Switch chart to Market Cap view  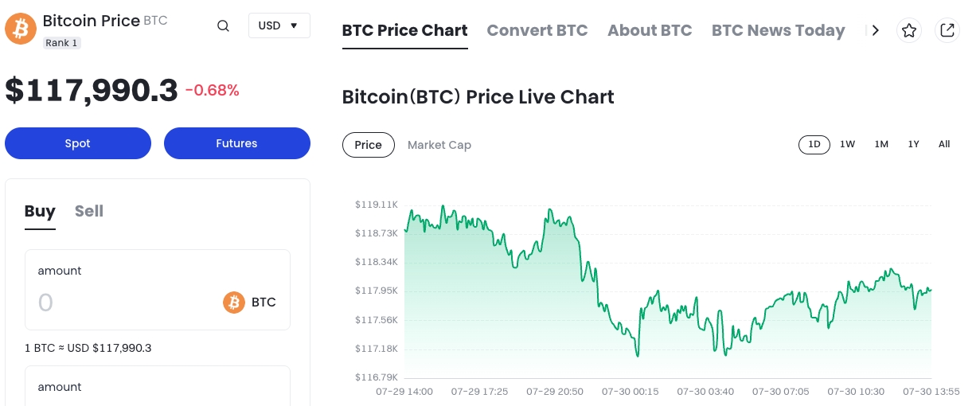coord(439,145)
